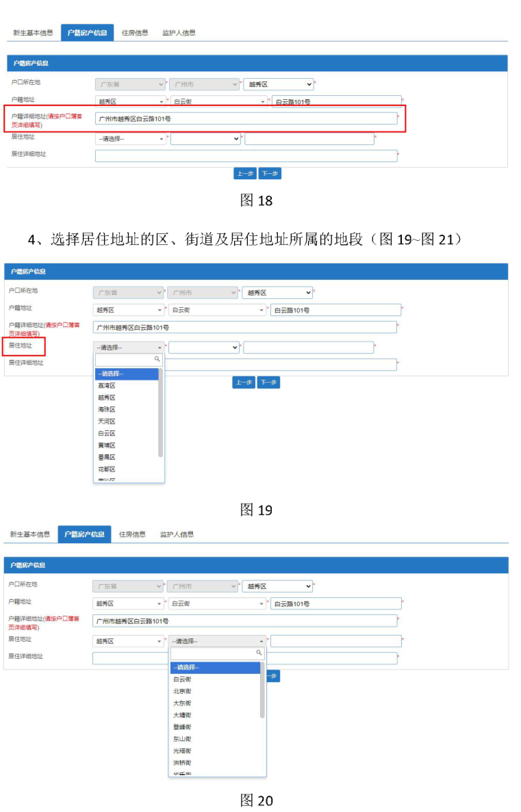Select 户籍房产信息 tab in Figure 18

[87, 33]
